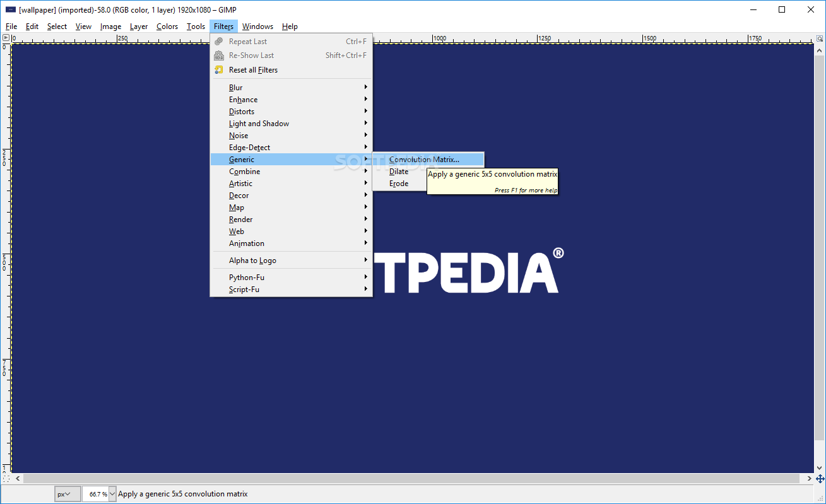Expand the Distorts submenu
The image size is (826, 504).
(291, 112)
